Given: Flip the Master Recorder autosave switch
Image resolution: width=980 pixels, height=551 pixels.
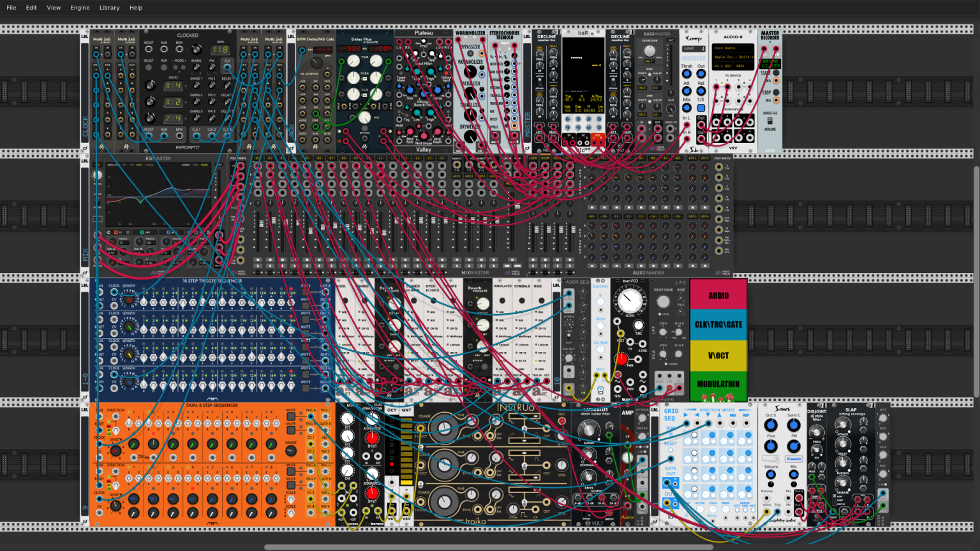Looking at the screenshot, I should [x=770, y=121].
